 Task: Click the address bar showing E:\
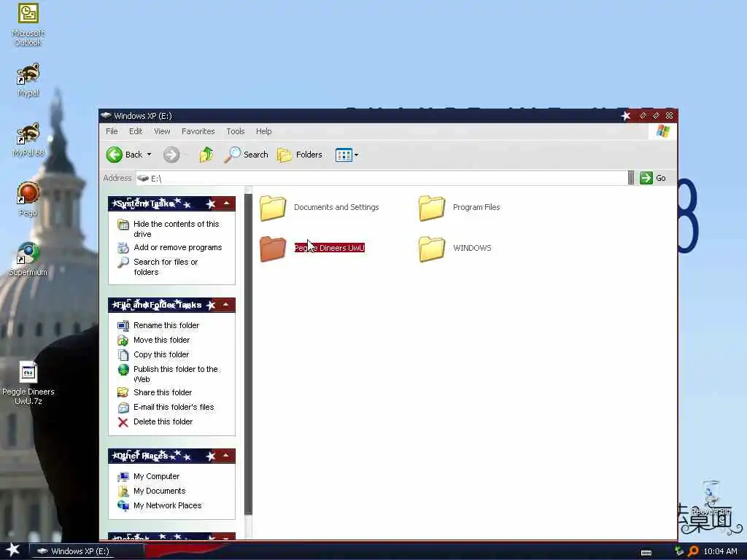tap(381, 178)
